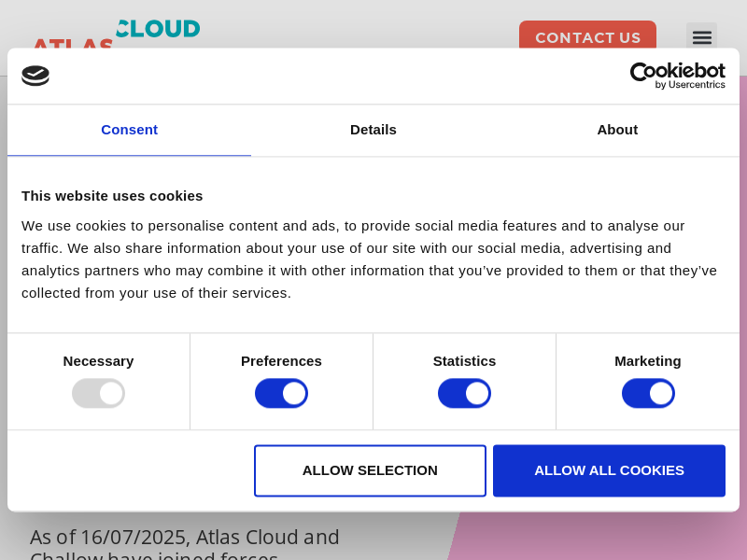Select the About tab
The image size is (747, 560).
coord(617,130)
